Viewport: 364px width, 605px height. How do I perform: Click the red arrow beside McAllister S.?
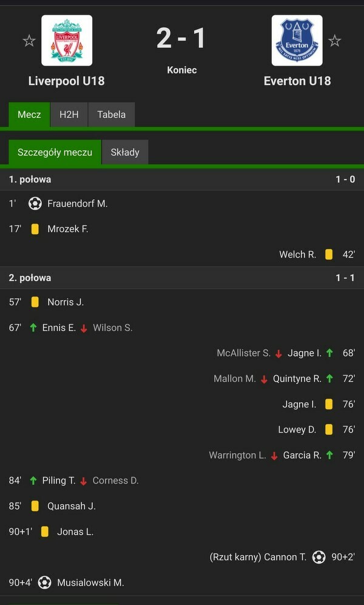coord(278,354)
